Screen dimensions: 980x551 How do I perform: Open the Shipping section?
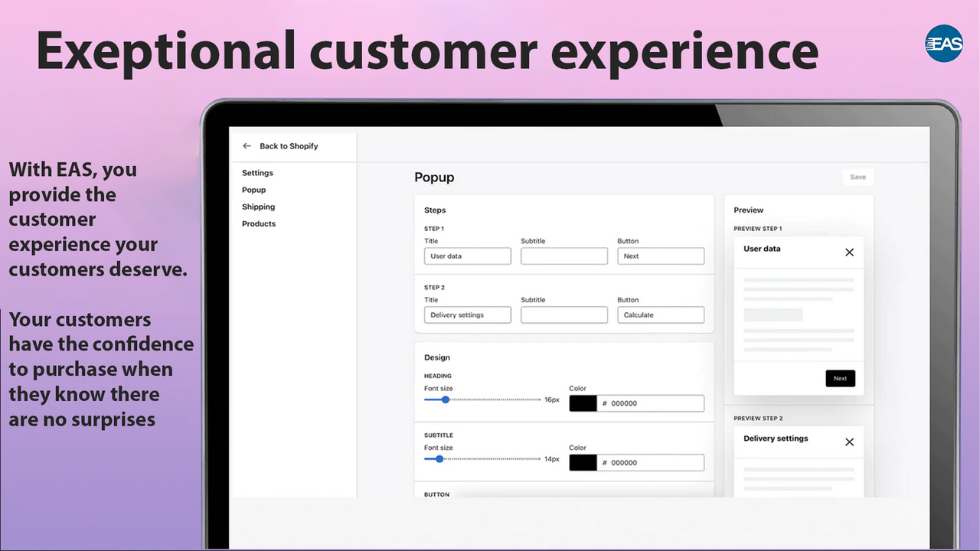(x=258, y=207)
